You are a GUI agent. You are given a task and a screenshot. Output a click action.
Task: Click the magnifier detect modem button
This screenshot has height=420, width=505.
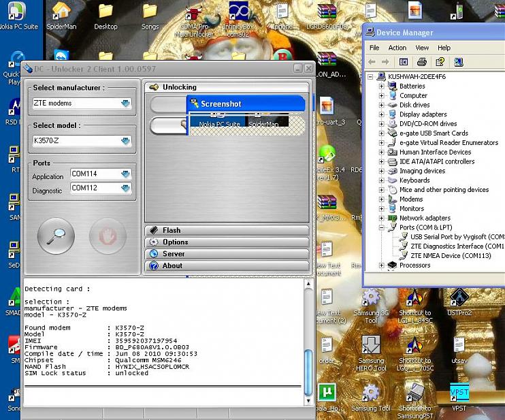pyautogui.click(x=56, y=237)
